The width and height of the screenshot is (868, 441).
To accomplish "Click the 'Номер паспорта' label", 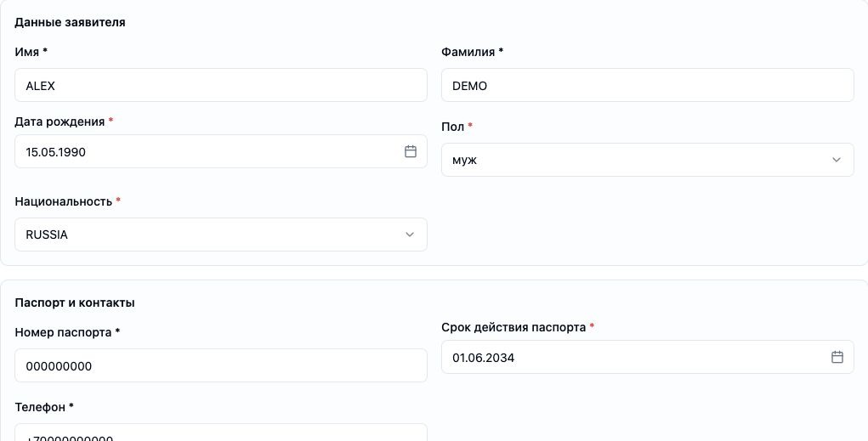I will (63, 332).
